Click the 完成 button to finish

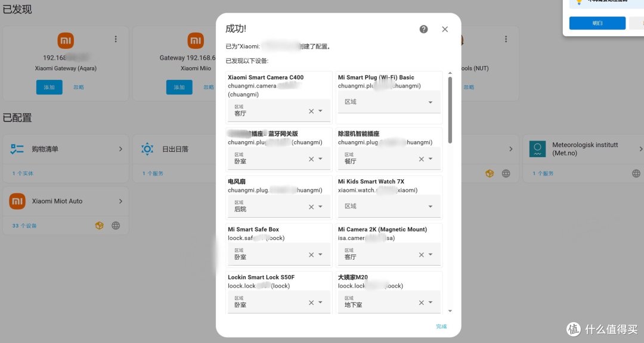[x=441, y=326]
